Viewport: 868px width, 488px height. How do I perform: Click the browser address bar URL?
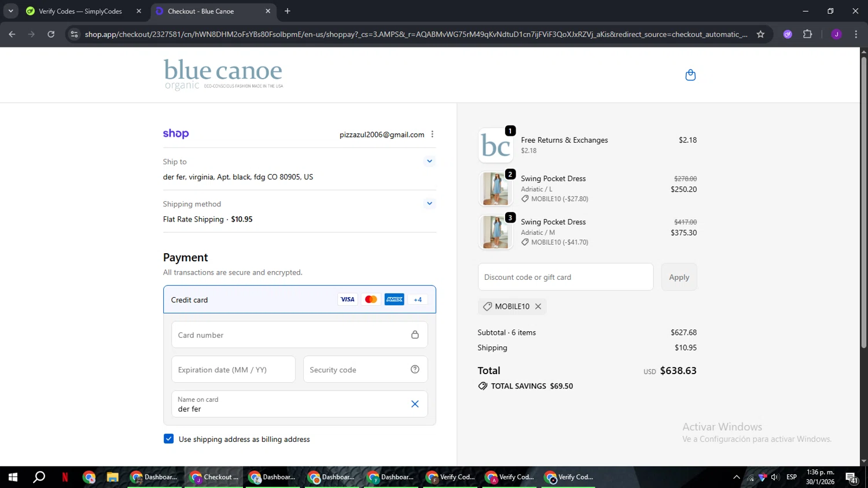tap(415, 34)
